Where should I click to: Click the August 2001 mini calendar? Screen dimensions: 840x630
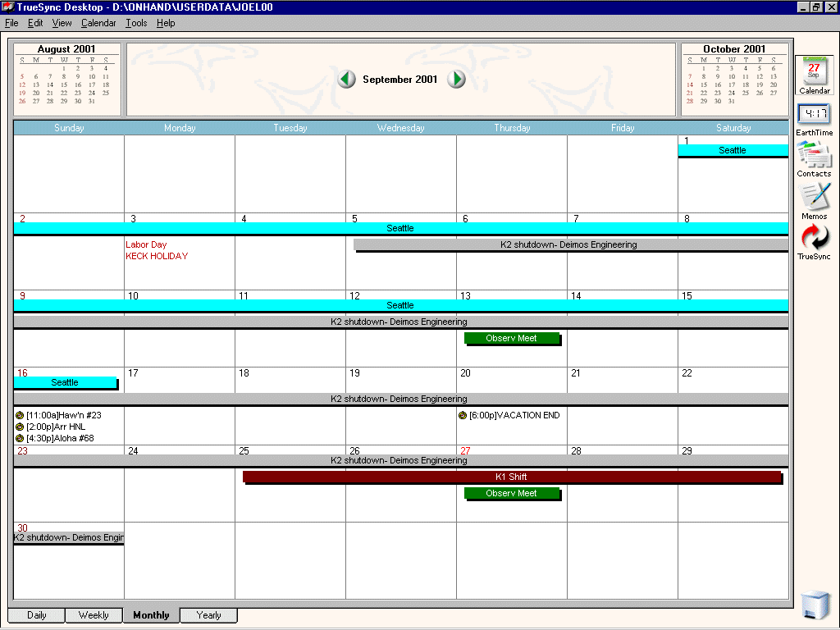coord(66,80)
